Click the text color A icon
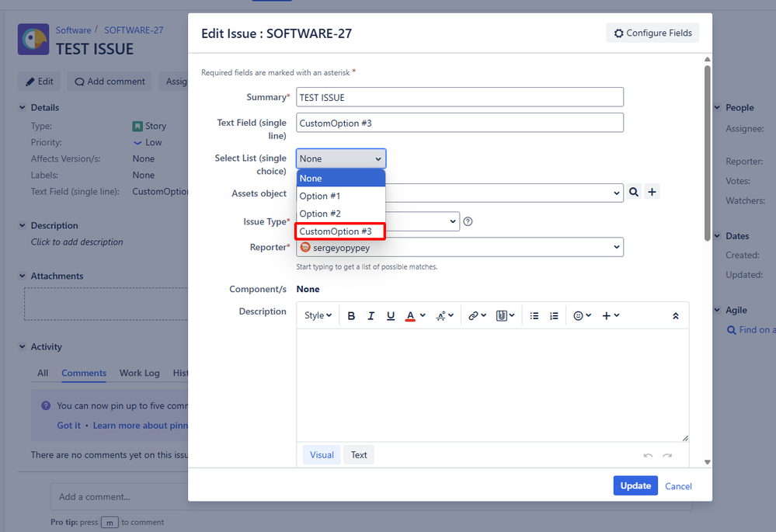This screenshot has height=532, width=776. tap(410, 316)
